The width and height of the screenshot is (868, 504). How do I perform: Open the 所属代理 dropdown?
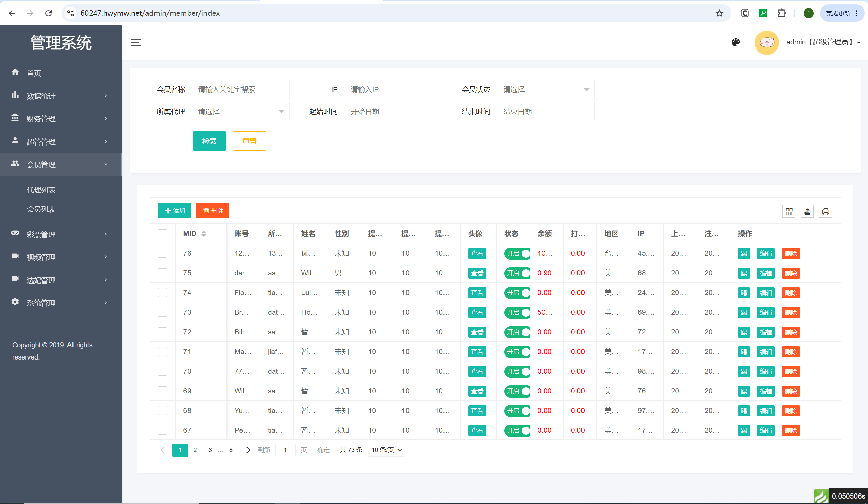pyautogui.click(x=241, y=111)
